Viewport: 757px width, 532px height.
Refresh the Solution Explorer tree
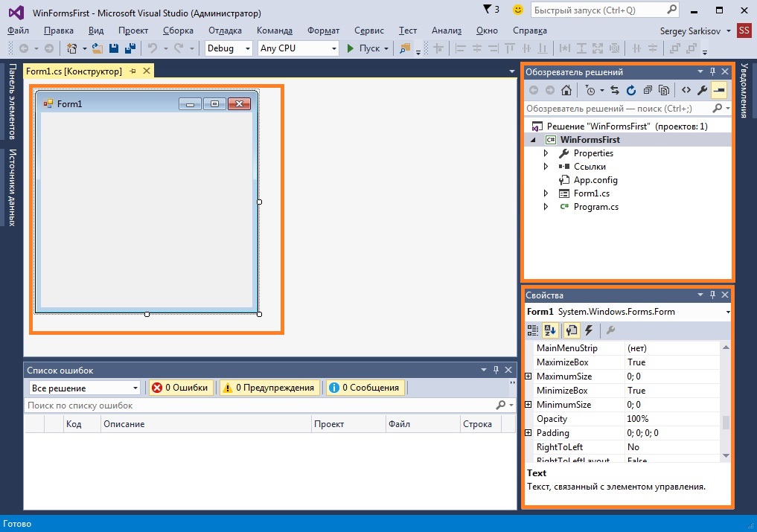click(631, 90)
